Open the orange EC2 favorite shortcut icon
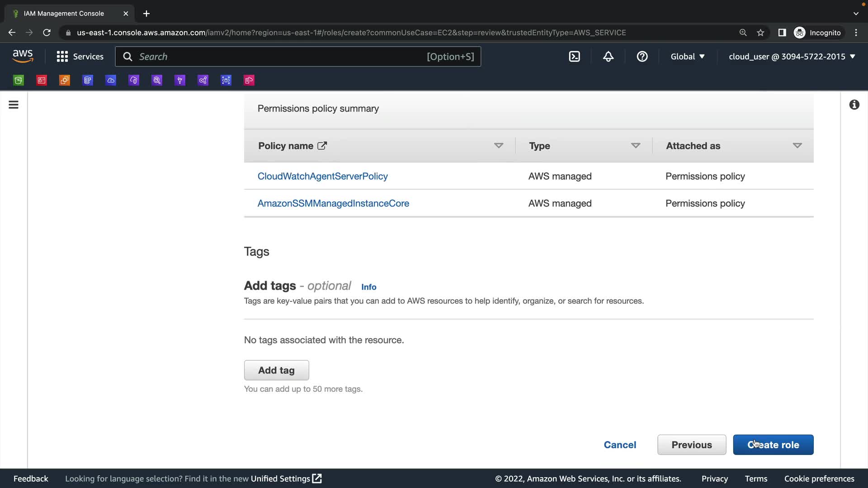The height and width of the screenshot is (488, 868). coord(65,80)
